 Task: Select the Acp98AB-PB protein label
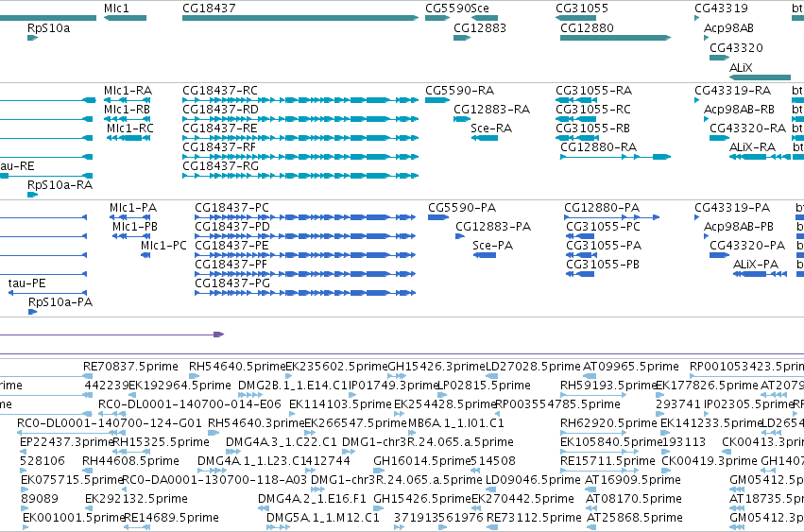tap(739, 227)
